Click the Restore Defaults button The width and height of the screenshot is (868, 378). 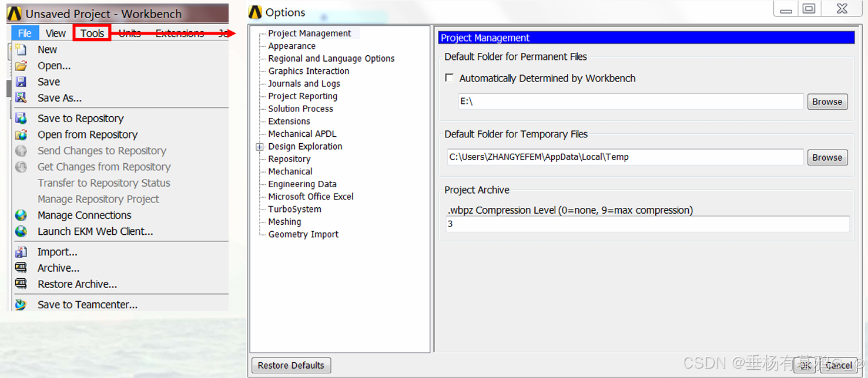291,365
